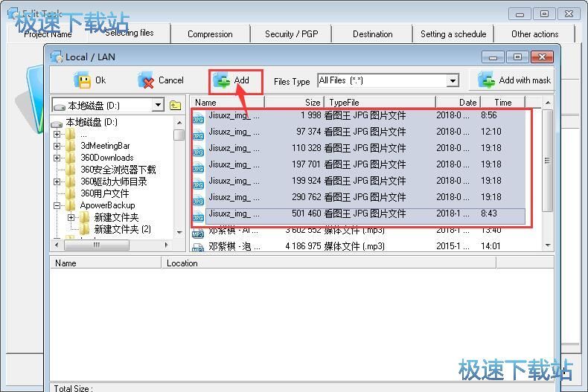This screenshot has width=588, height=392.
Task: Select the JPG file sized 290 762
Action: pos(359,197)
